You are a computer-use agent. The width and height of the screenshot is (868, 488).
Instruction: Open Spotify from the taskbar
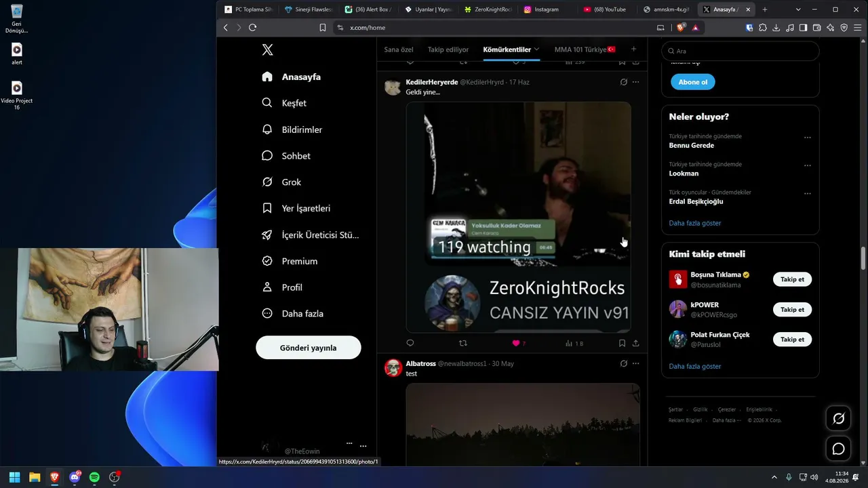click(94, 477)
